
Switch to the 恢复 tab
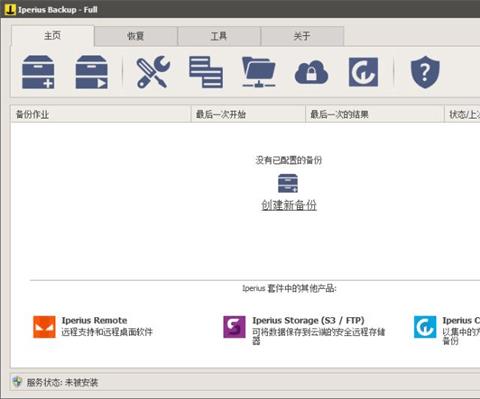136,36
